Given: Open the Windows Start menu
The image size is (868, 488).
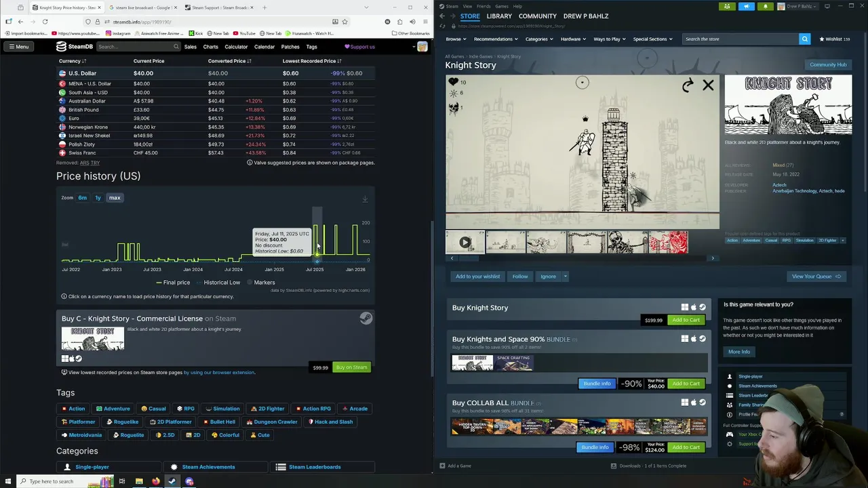Looking at the screenshot, I should pos(8,481).
